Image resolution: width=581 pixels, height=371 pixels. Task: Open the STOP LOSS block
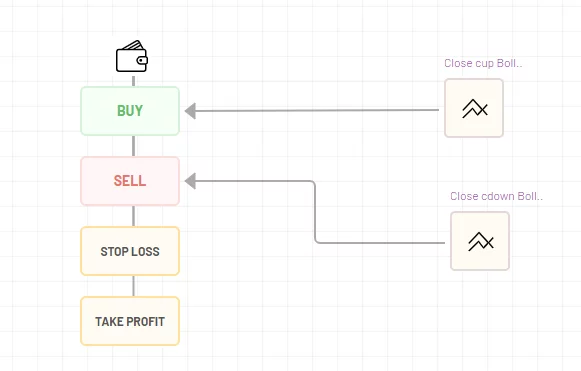click(x=130, y=251)
